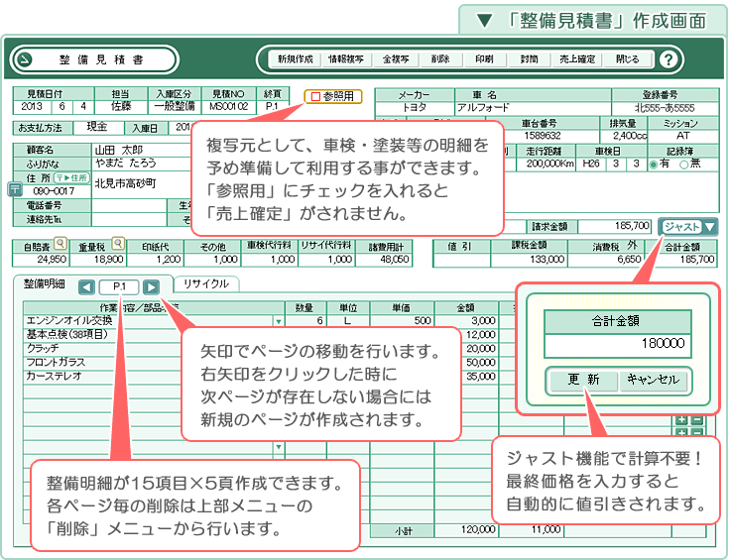Screen dimensions: 729x560
Task: Open the ジャスト dropdown button
Action: coord(688,227)
